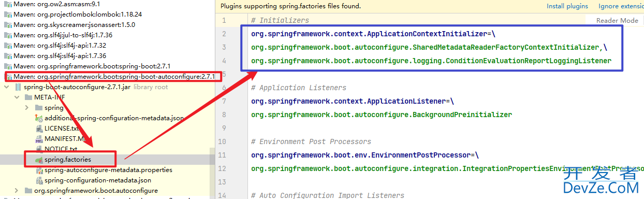Enable Reader Mode in the editor
The height and width of the screenshot is (199, 644).
[x=617, y=20]
